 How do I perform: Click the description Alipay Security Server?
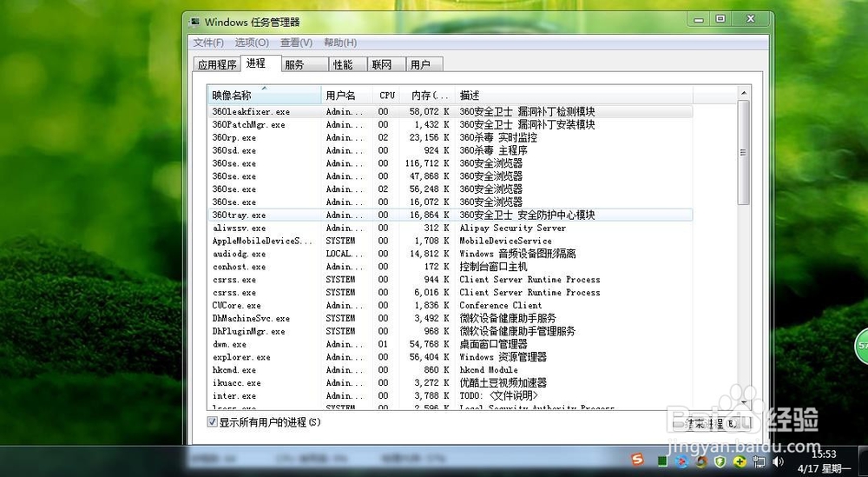(513, 228)
